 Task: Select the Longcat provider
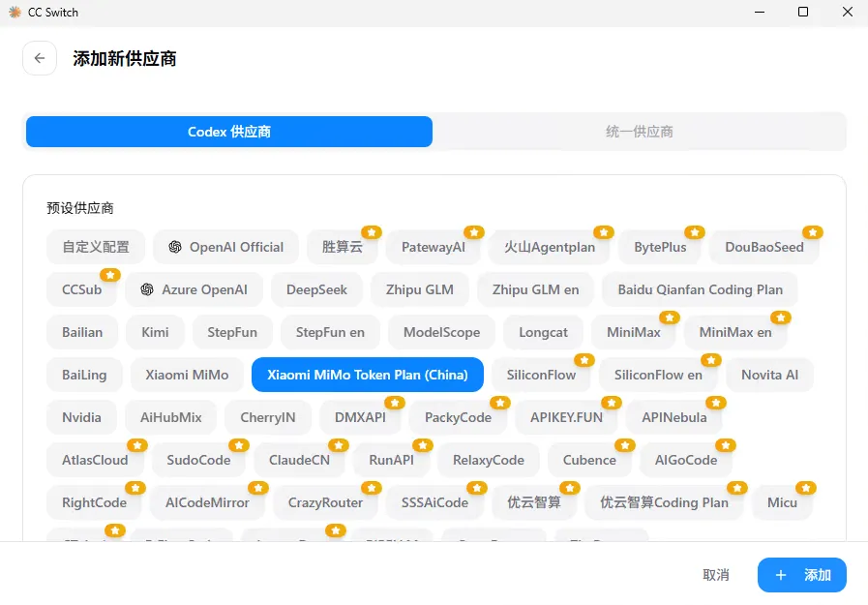tap(543, 332)
